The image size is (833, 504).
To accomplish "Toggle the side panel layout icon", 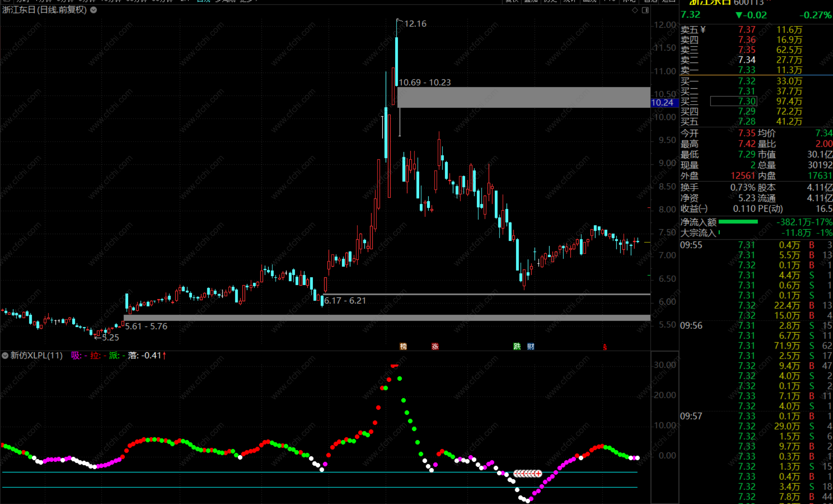I will pos(645,10).
